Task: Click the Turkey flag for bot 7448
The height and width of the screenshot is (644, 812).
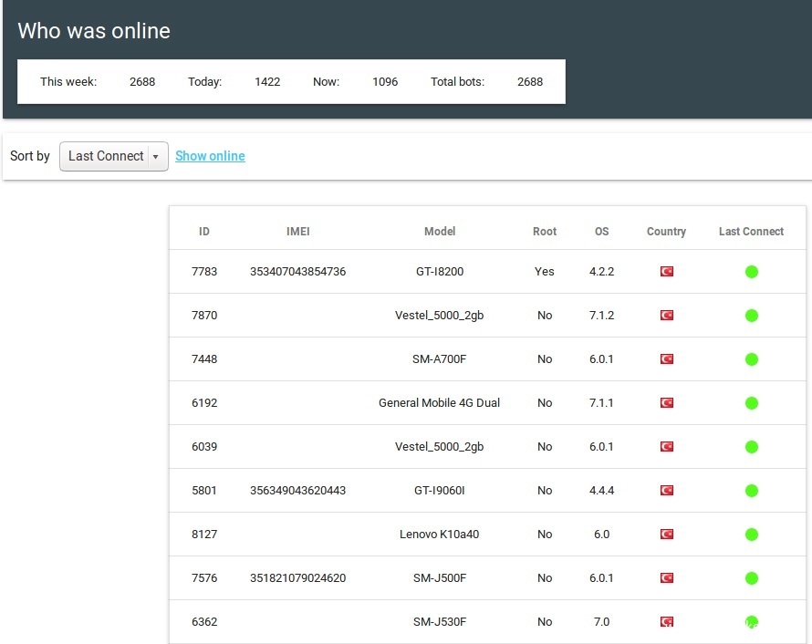Action: (667, 358)
